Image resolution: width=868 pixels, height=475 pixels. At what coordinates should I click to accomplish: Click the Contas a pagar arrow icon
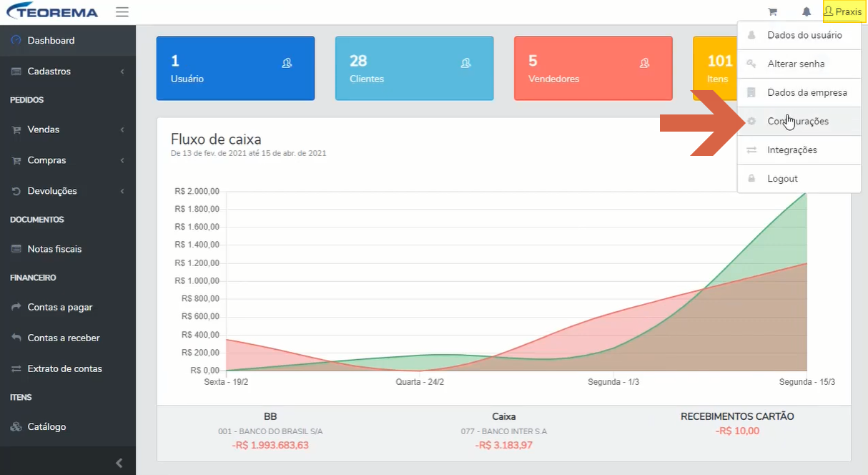tap(16, 308)
